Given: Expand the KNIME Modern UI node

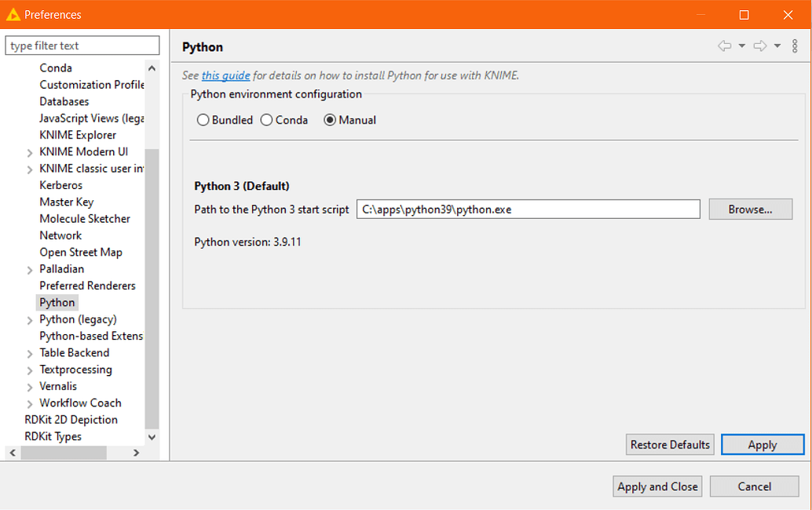Looking at the screenshot, I should (x=28, y=151).
